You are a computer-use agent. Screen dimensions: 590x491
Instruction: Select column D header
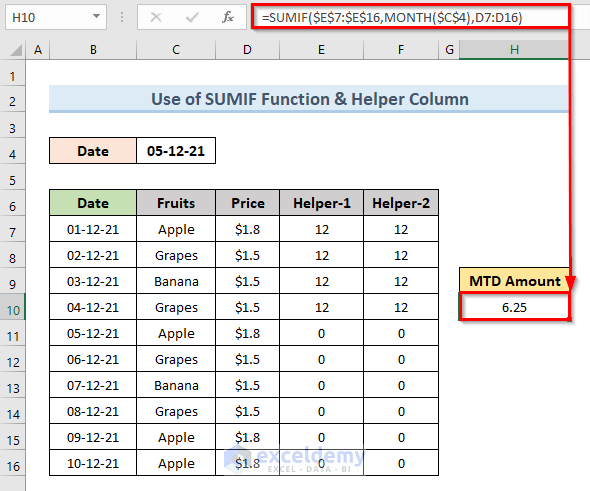[x=247, y=50]
